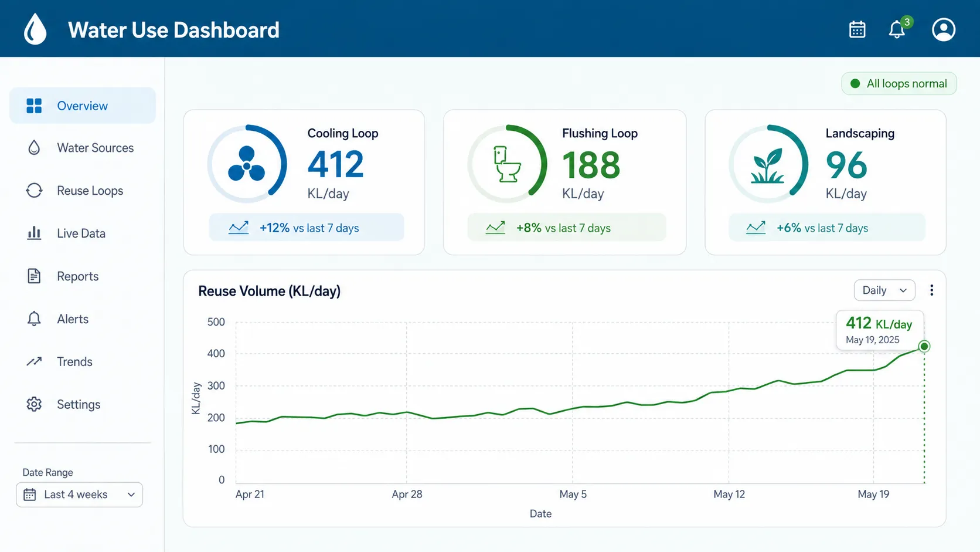Viewport: 980px width, 552px height.
Task: Click trend icon beside +6% vs last 7 days
Action: pyautogui.click(x=756, y=228)
